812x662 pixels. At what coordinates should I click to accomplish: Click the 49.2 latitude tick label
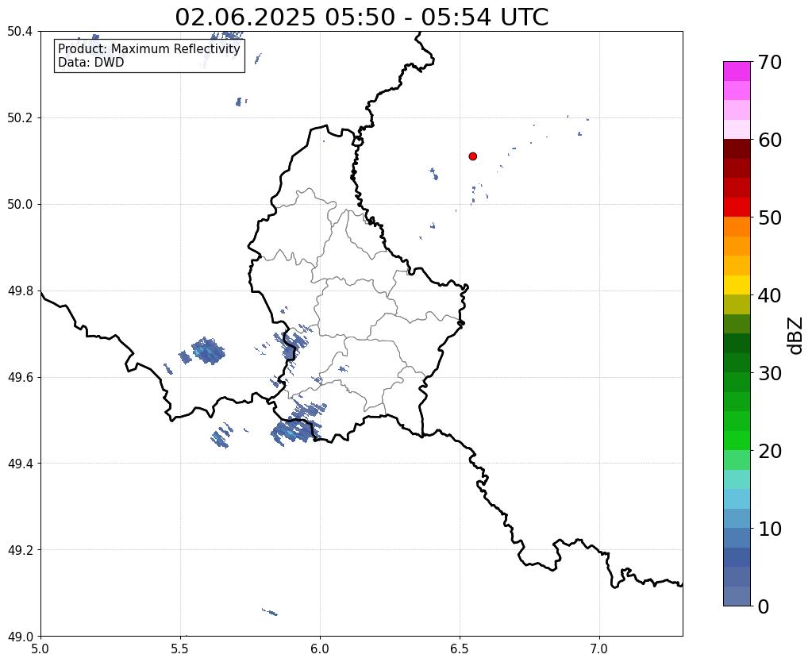pyautogui.click(x=20, y=550)
